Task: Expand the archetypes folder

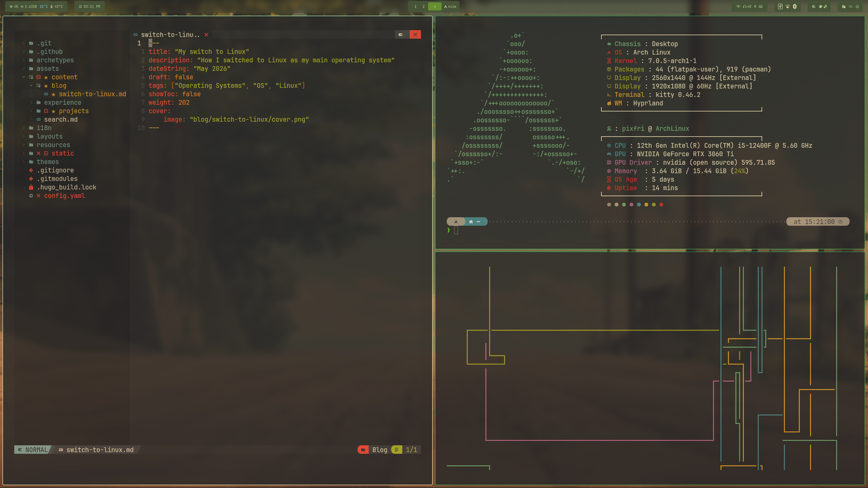Action: pos(24,60)
